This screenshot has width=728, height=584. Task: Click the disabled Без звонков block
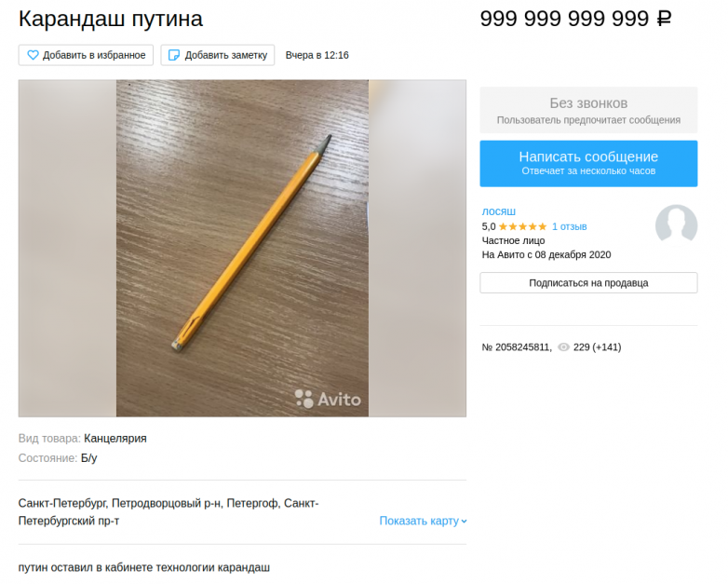click(588, 110)
